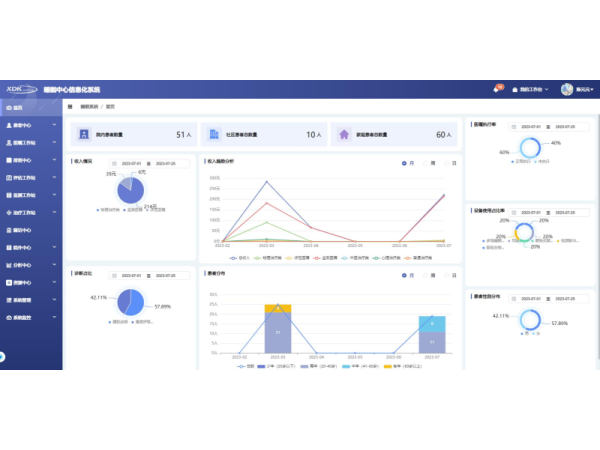Click the round floating icon at sidebar bottom
The height and width of the screenshot is (450, 600).
point(2,356)
